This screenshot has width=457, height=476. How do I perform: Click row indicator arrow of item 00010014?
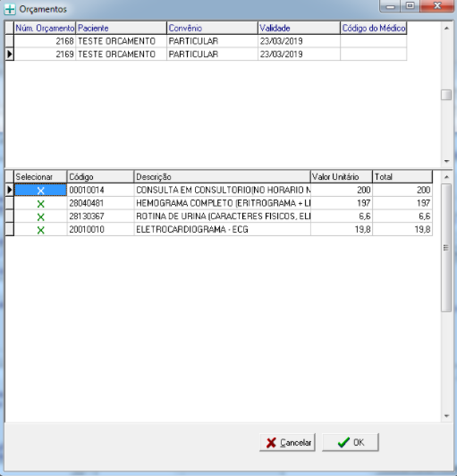[10, 190]
